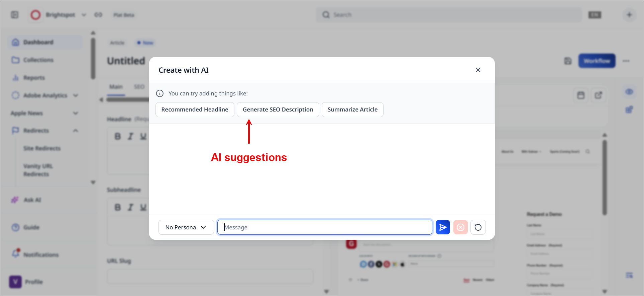
Task: Open Collections in the sidebar
Action: 38,60
